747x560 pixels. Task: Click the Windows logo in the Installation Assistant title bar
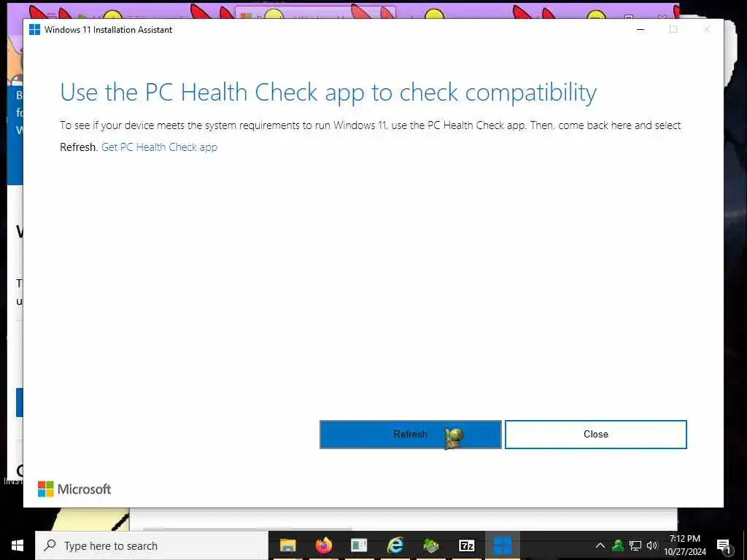[x=35, y=29]
